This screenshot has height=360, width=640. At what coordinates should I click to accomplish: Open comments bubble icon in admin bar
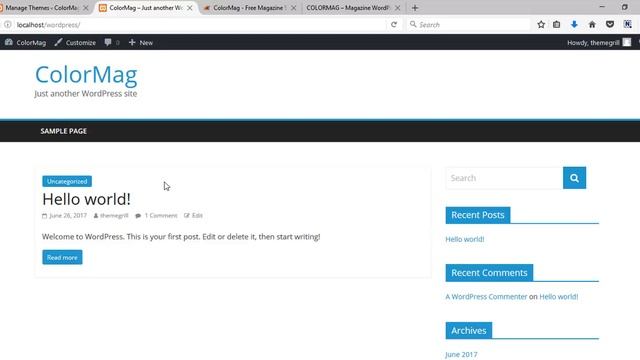click(108, 42)
